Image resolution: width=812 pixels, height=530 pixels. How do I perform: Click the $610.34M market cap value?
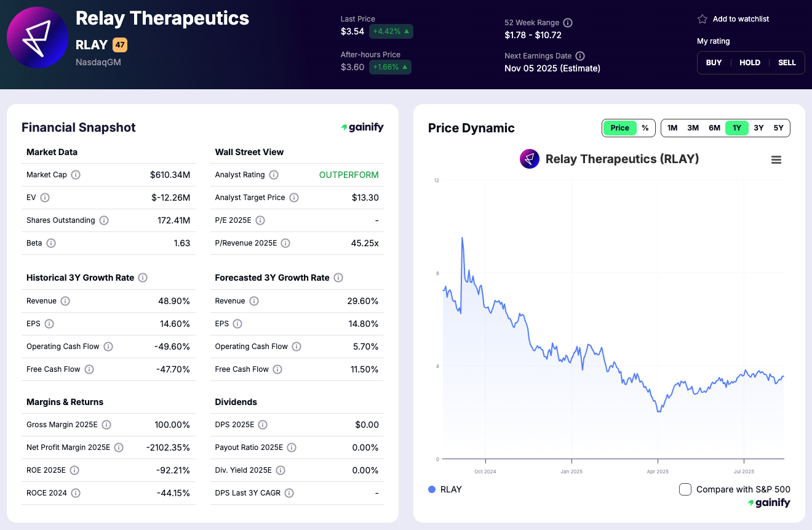point(170,175)
